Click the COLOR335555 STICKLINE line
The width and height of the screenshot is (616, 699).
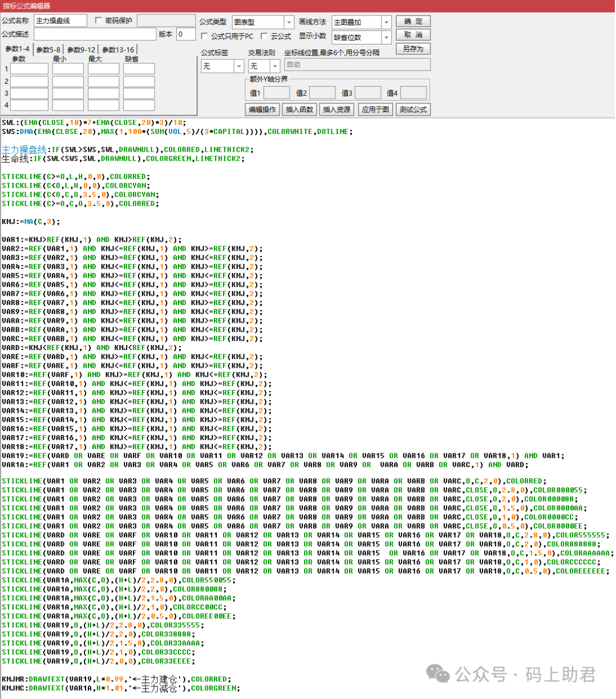tap(103, 625)
